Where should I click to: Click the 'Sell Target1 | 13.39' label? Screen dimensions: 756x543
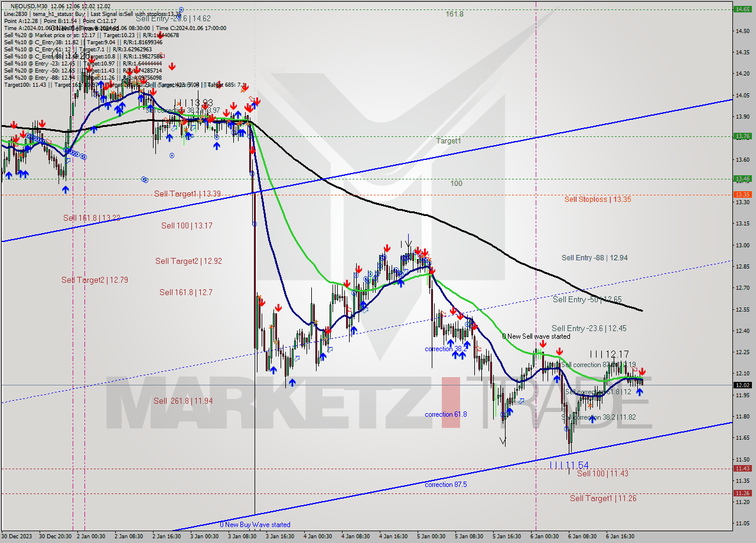(x=187, y=194)
